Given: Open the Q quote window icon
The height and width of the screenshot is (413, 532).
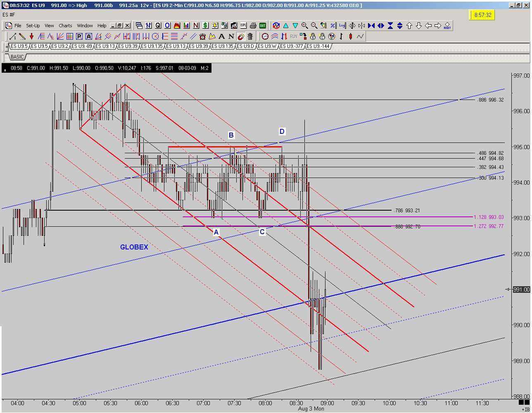Looking at the screenshot, I should point(158,25).
